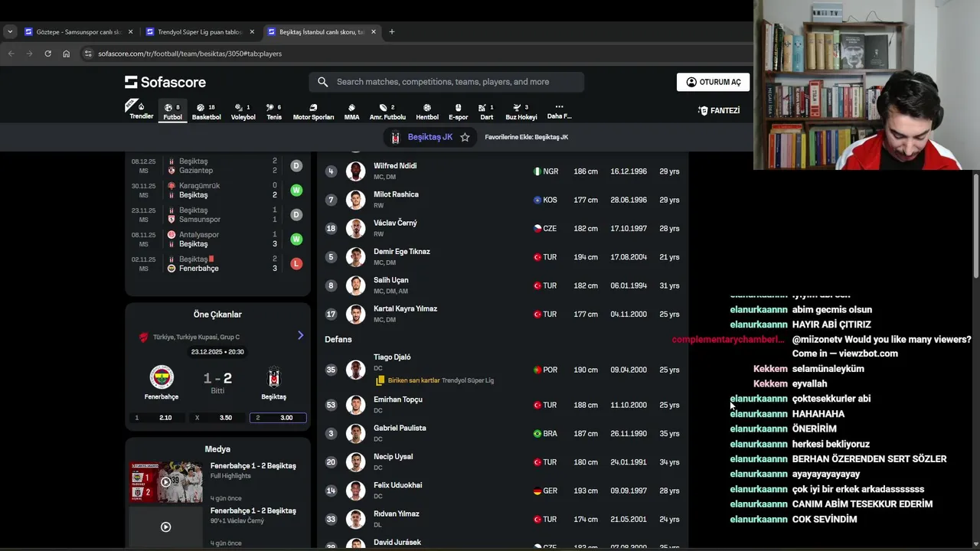Open Fenerbahçe 1-2 Beşiktaş match card
980x551 pixels.
pos(217,382)
